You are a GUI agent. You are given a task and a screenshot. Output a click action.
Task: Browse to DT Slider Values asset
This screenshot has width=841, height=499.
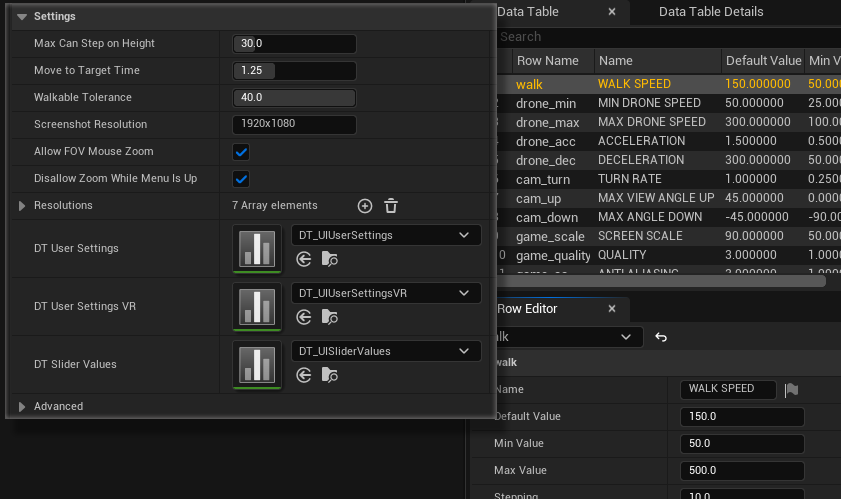click(x=329, y=375)
